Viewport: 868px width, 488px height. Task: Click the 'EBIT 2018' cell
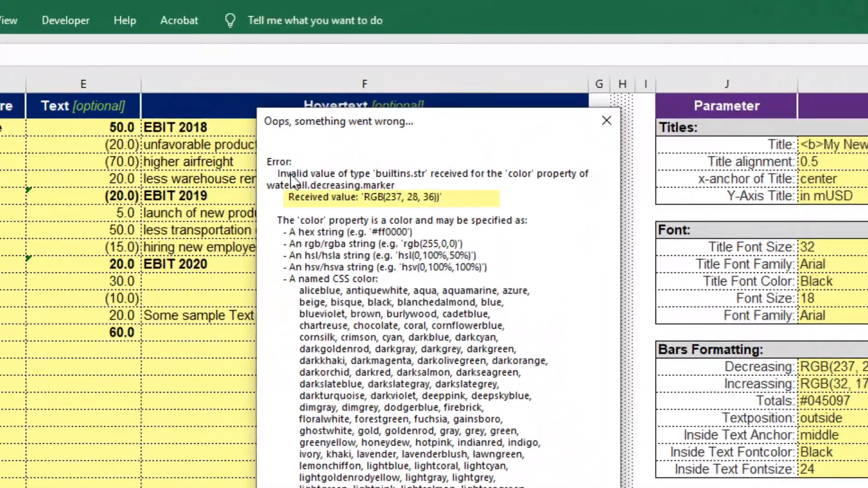pyautogui.click(x=175, y=127)
